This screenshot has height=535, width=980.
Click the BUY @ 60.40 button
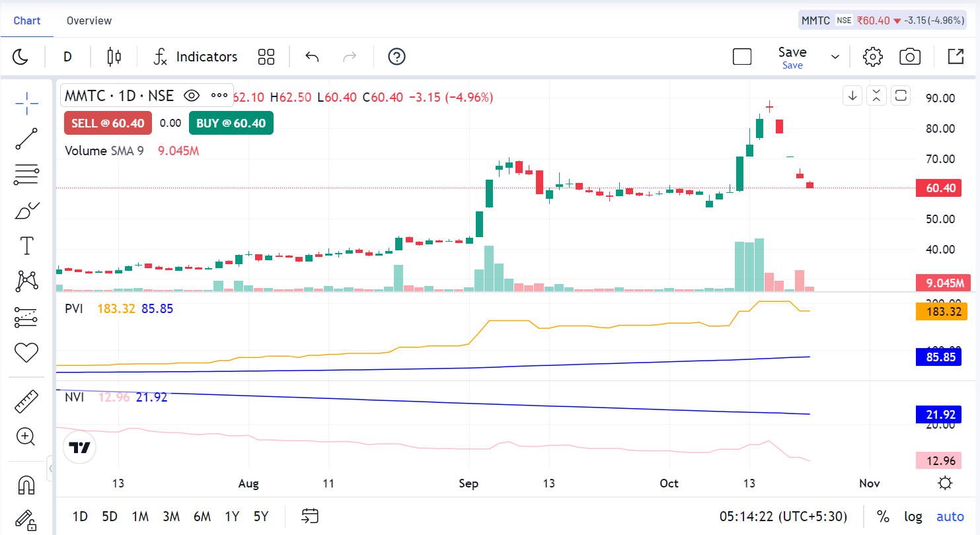(x=231, y=124)
